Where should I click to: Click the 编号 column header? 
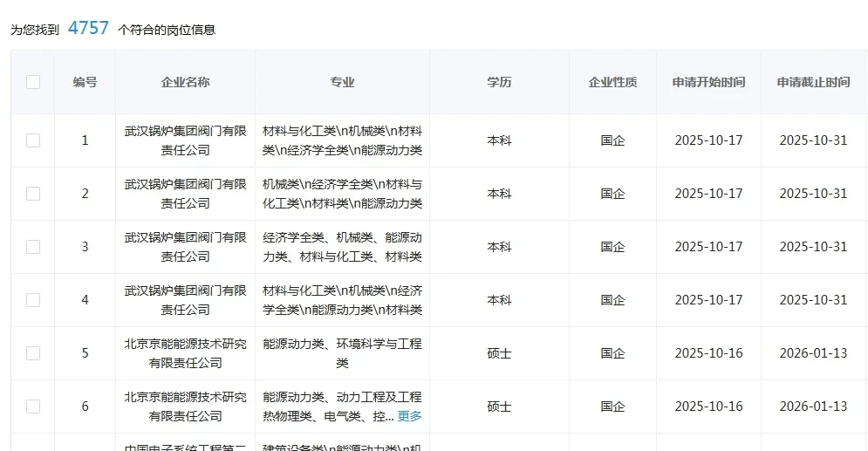click(85, 82)
